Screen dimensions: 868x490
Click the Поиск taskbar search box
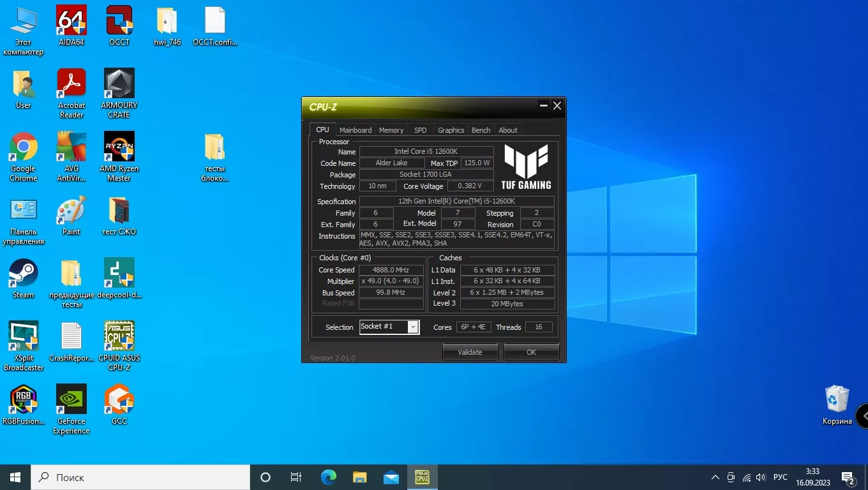pyautogui.click(x=140, y=477)
